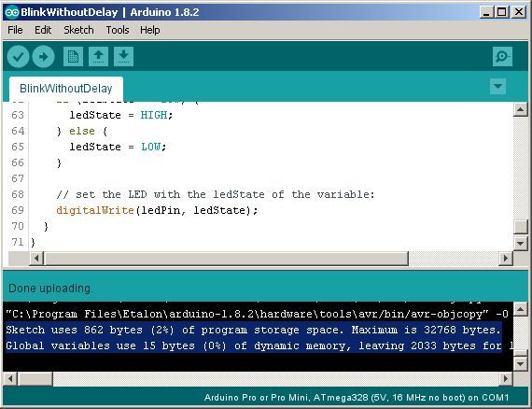This screenshot has height=409, width=532.
Task: Click the line 'ledState = LOW;'
Action: pos(118,147)
